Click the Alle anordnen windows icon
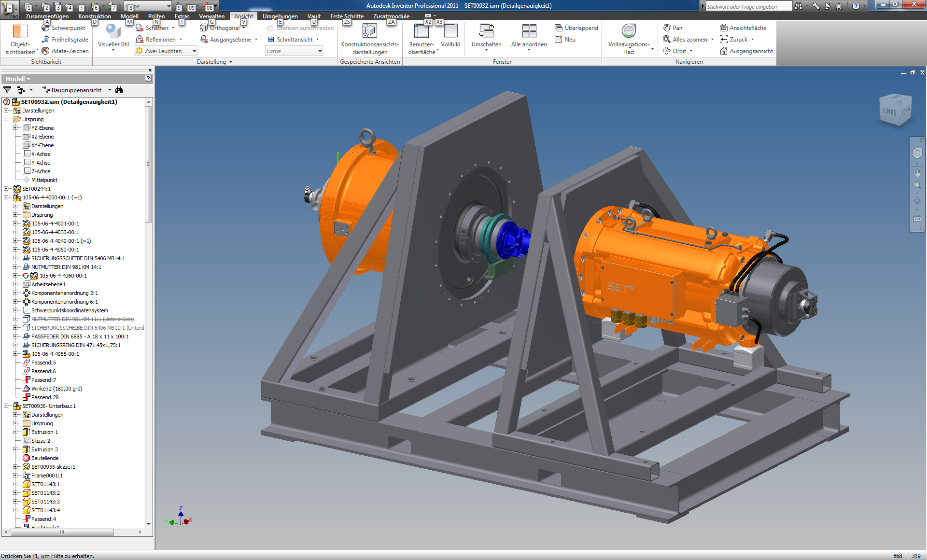Screen dimensions: 927x560 (x=529, y=31)
